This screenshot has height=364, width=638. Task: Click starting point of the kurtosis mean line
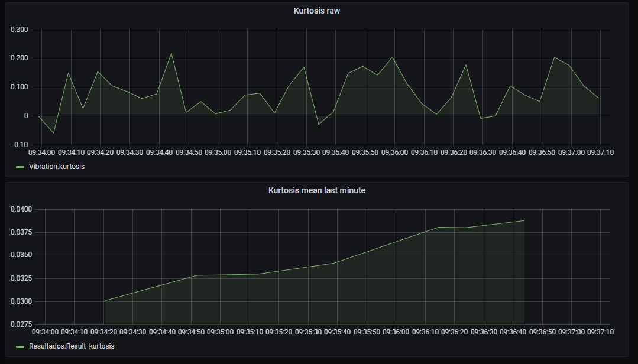[x=105, y=300]
